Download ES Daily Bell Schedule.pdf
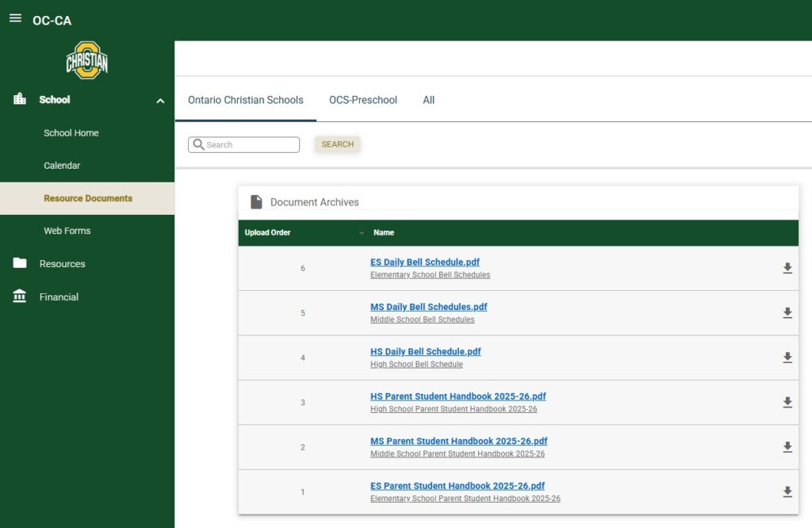Image resolution: width=812 pixels, height=528 pixels. 787,268
